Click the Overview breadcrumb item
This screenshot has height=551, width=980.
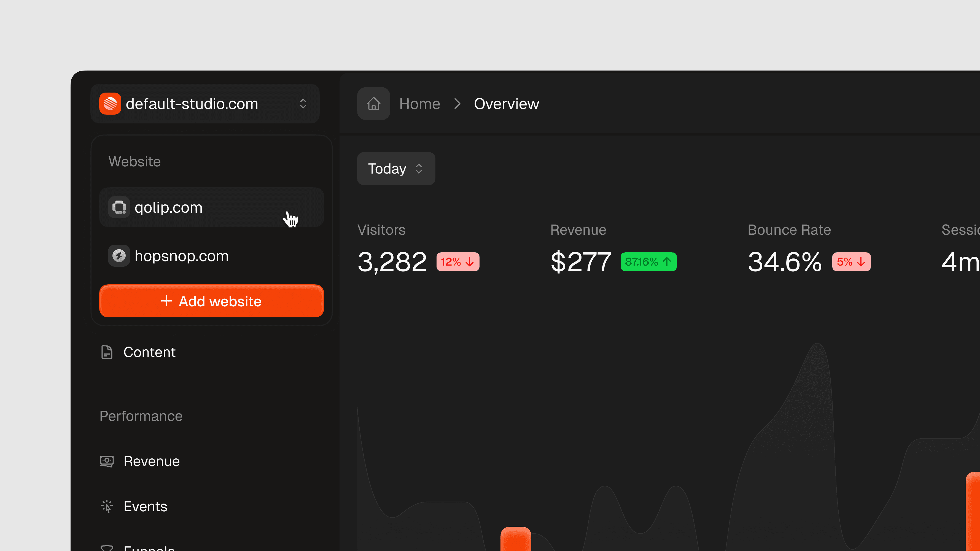506,103
